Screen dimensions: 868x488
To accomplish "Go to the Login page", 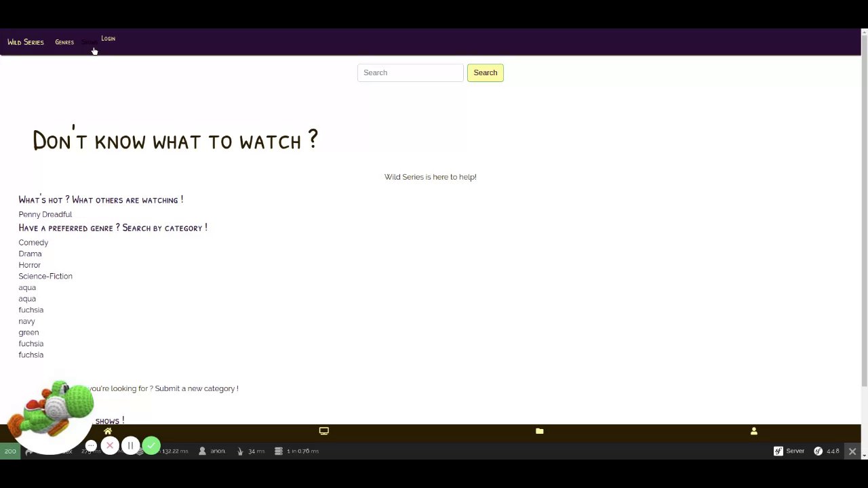I will tap(108, 39).
